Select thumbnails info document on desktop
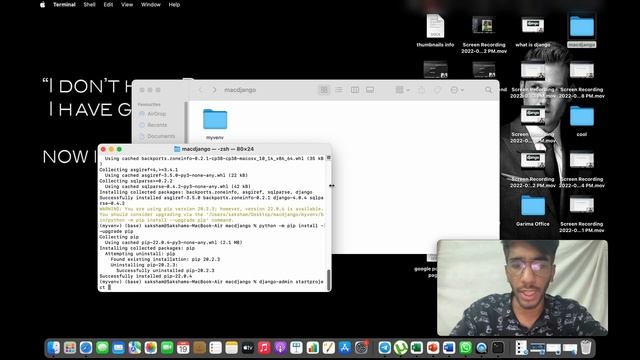Screen dimensions: 640x360 pyautogui.click(x=435, y=31)
